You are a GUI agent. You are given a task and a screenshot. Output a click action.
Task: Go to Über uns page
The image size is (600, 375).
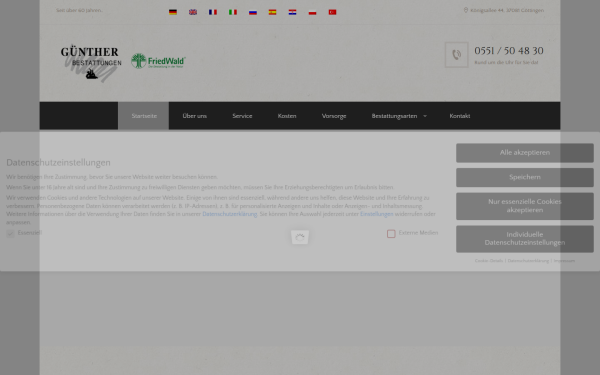[194, 116]
